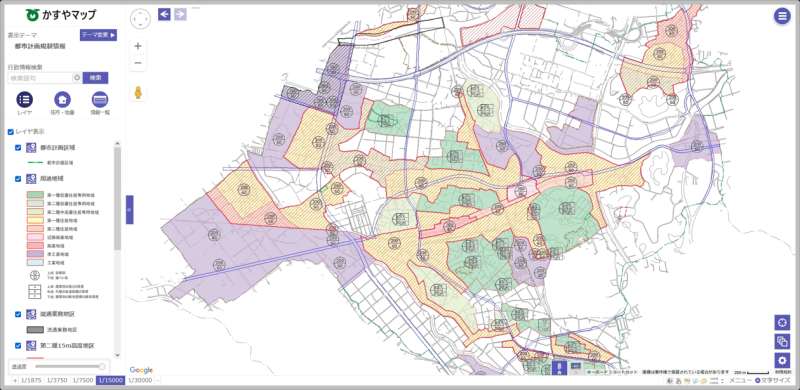Click the 検索語句 search input field
The image size is (800, 390).
pos(40,78)
